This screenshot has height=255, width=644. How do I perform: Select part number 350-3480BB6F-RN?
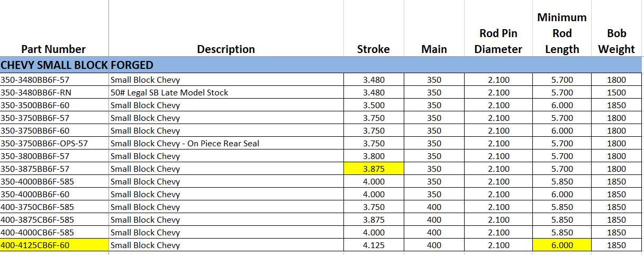[35, 93]
